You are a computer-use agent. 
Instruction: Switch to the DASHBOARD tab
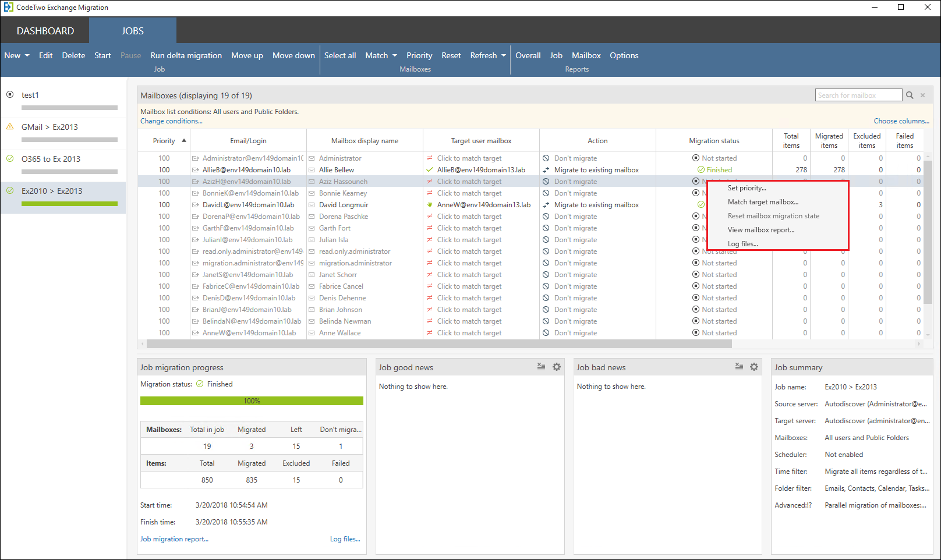click(x=45, y=31)
